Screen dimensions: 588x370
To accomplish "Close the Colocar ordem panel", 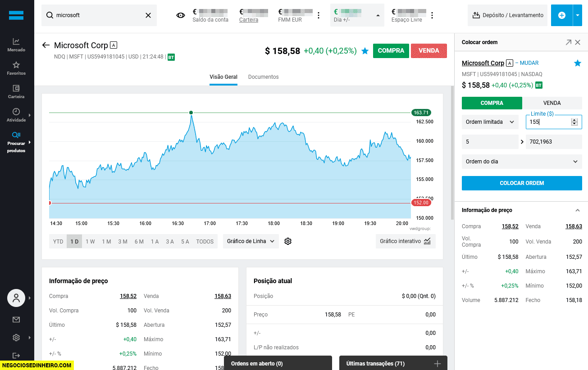I will click(578, 42).
